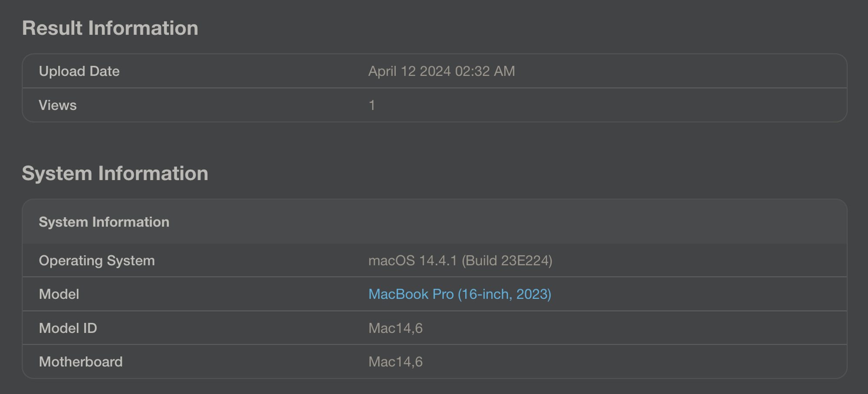
Task: Click the 02:32 AM time text
Action: tap(485, 71)
